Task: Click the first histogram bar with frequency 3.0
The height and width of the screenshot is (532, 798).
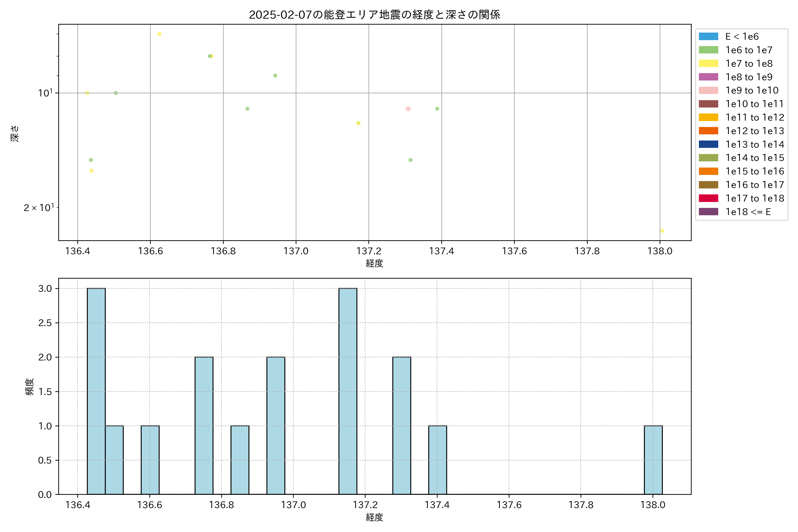Action: click(x=96, y=391)
